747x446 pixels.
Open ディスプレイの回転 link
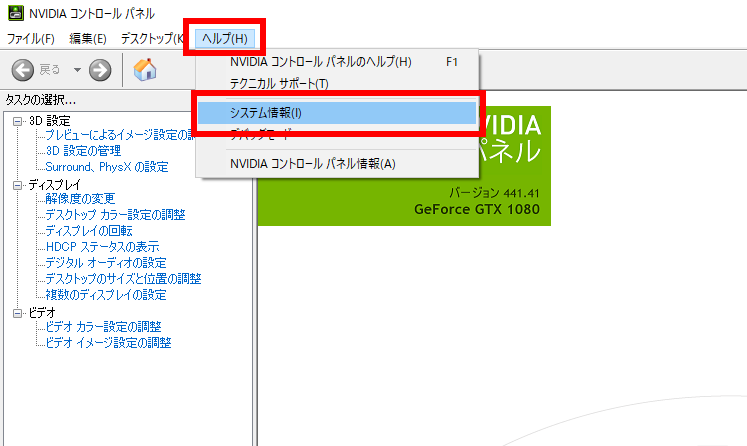[x=89, y=231]
